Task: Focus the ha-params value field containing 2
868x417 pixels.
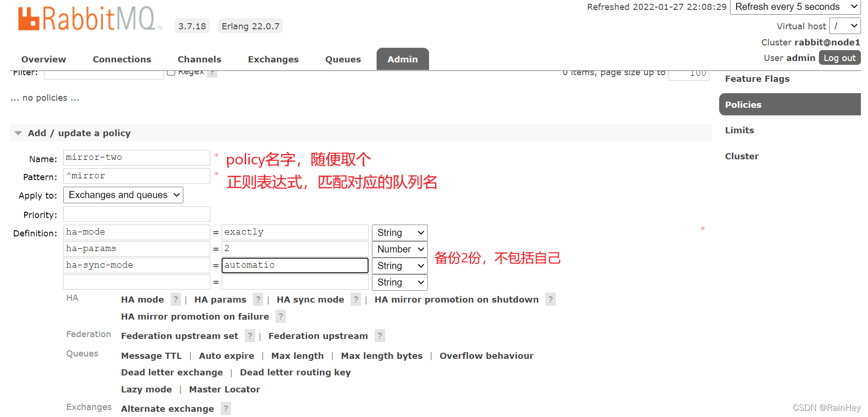Action: pos(295,249)
